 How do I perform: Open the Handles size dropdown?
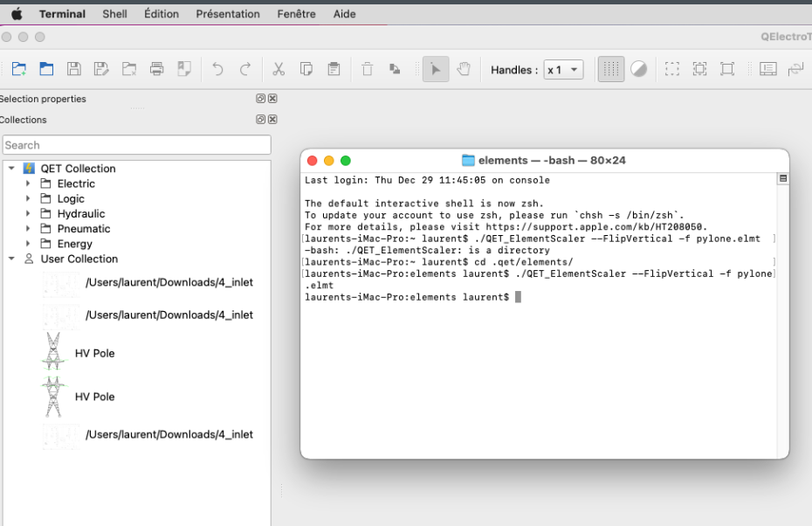(x=563, y=69)
